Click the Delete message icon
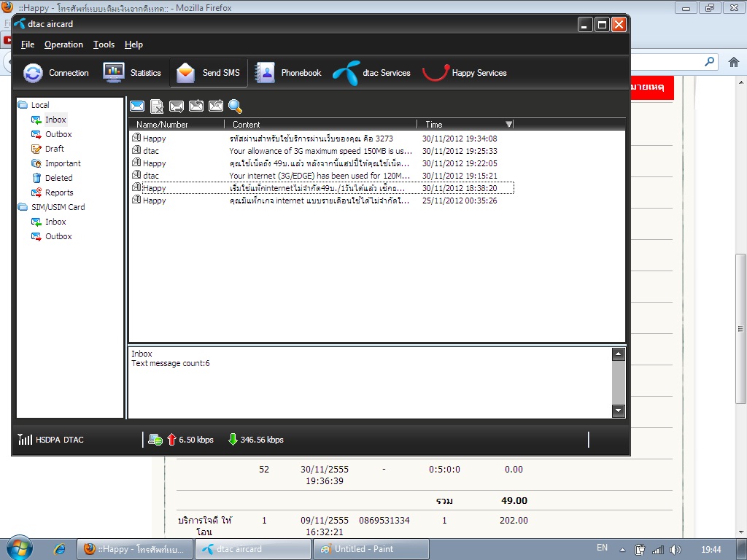 point(157,106)
